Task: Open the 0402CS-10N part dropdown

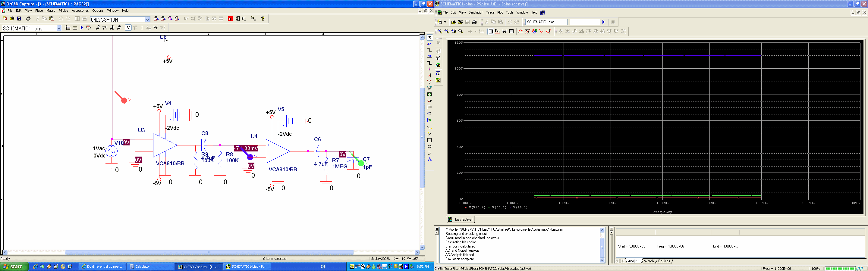Action: click(147, 20)
